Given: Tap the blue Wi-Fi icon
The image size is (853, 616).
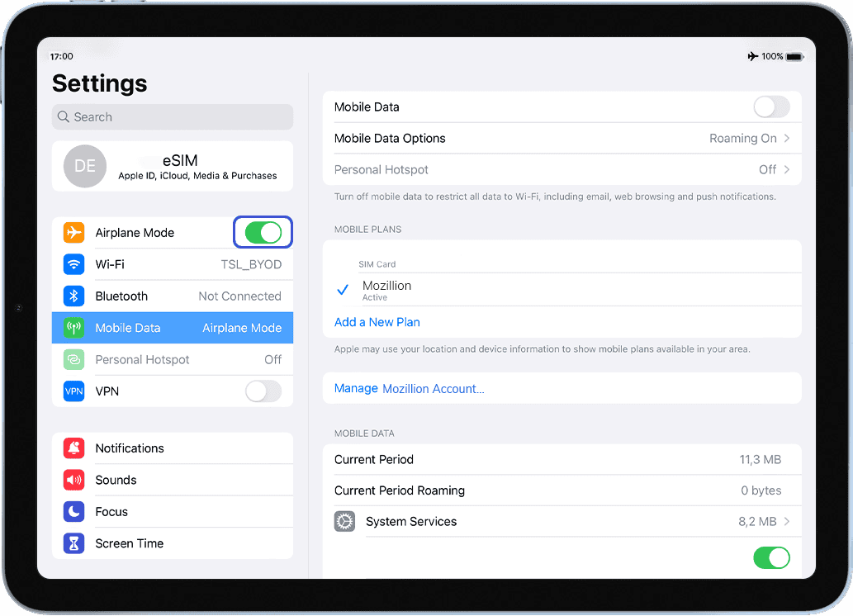Looking at the screenshot, I should (x=74, y=264).
